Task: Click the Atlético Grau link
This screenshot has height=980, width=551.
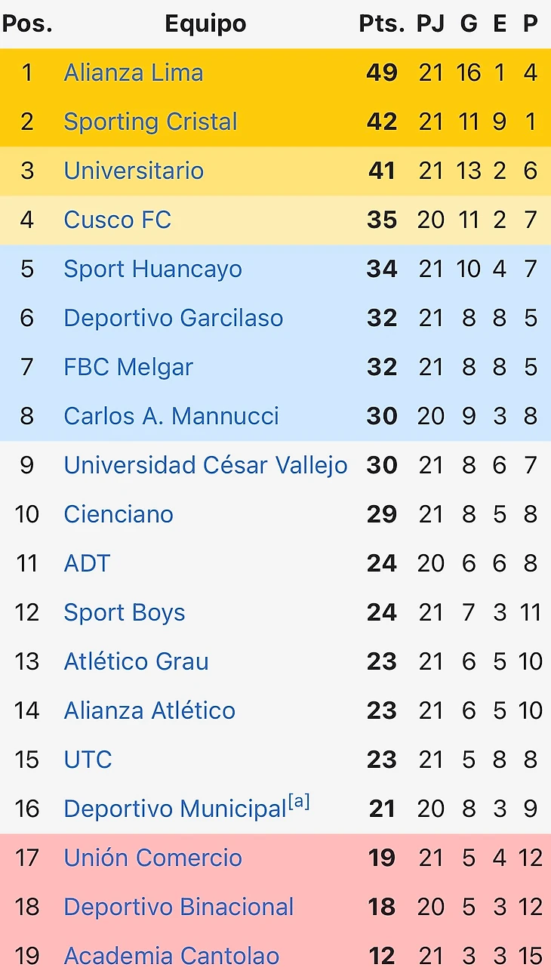Action: pyautogui.click(x=136, y=661)
